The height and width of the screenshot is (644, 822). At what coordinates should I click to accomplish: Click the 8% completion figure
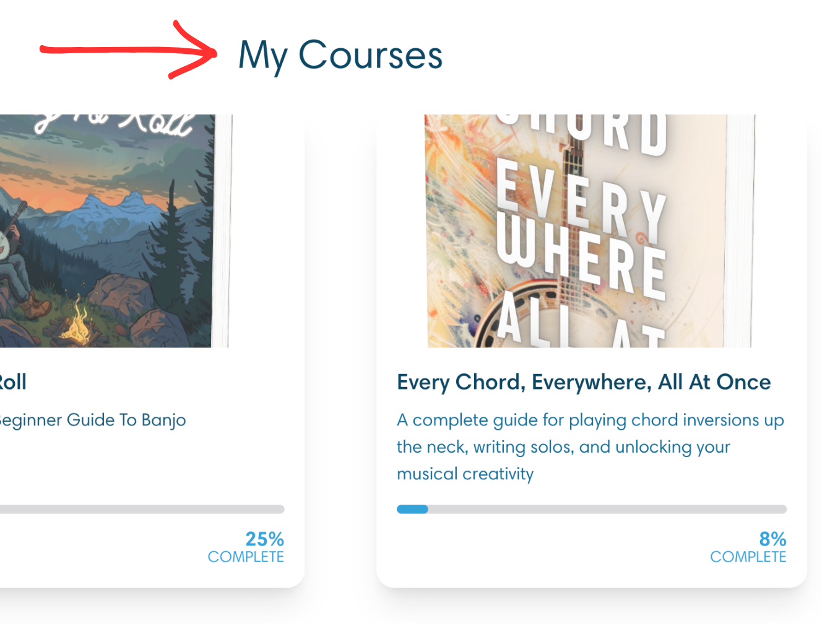[772, 539]
